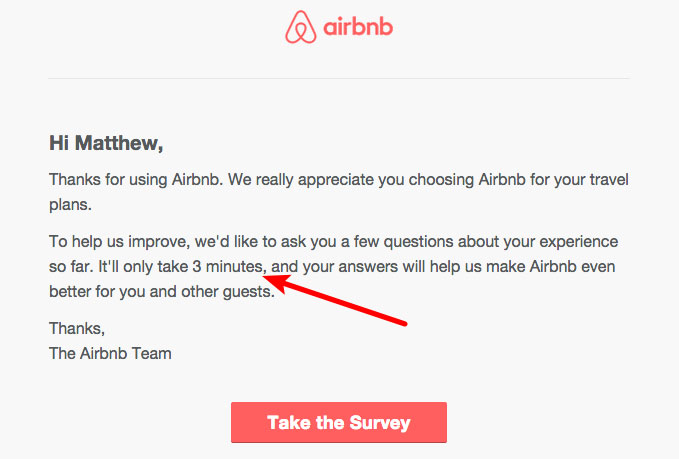Click the red "airbnb" wordmark text
This screenshot has width=679, height=459.
tap(358, 28)
